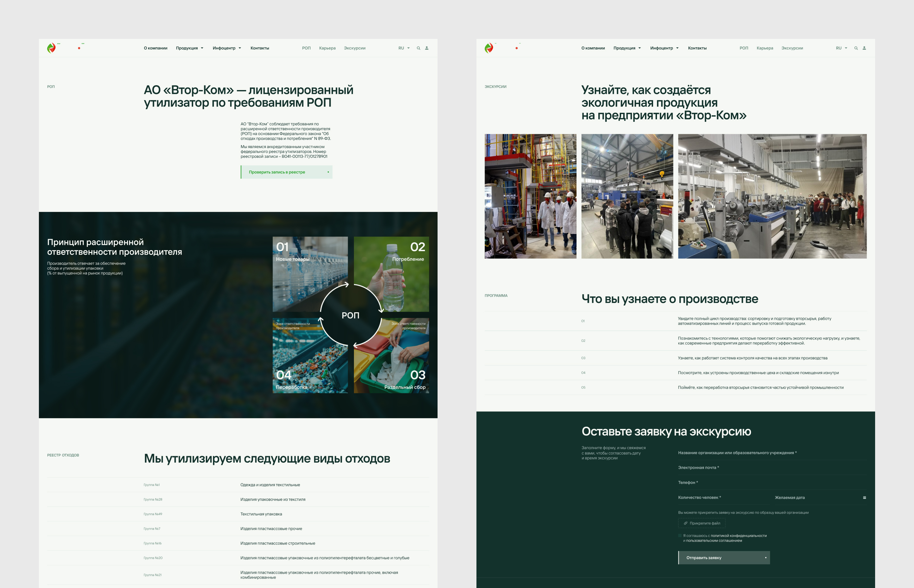Viewport: 914px width, 588px height.
Task: Click Проверить запись в реестре button
Action: click(x=287, y=172)
